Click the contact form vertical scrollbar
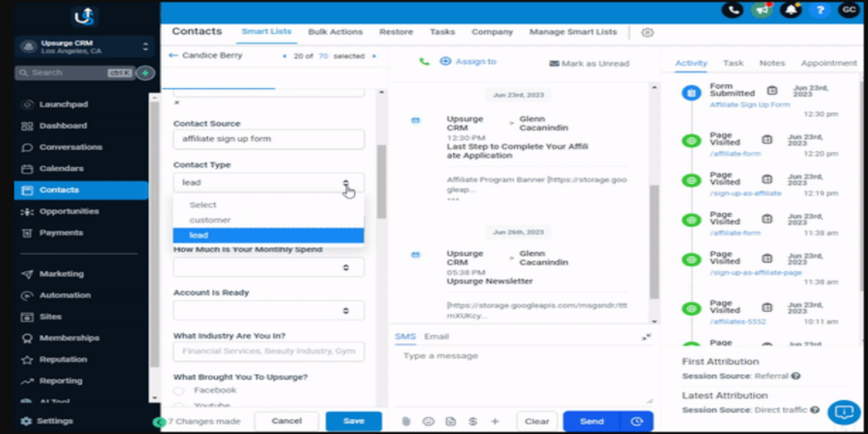The image size is (868, 434). click(381, 183)
